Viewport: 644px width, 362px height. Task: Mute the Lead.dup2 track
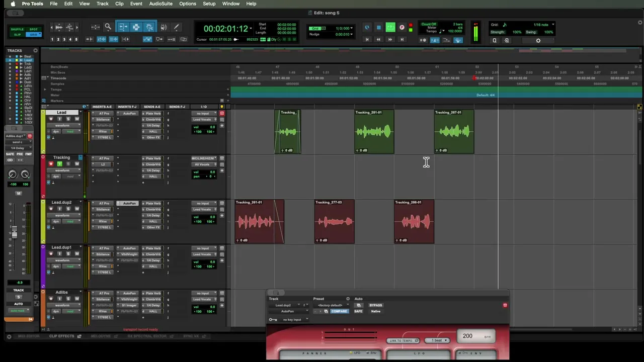(77, 209)
